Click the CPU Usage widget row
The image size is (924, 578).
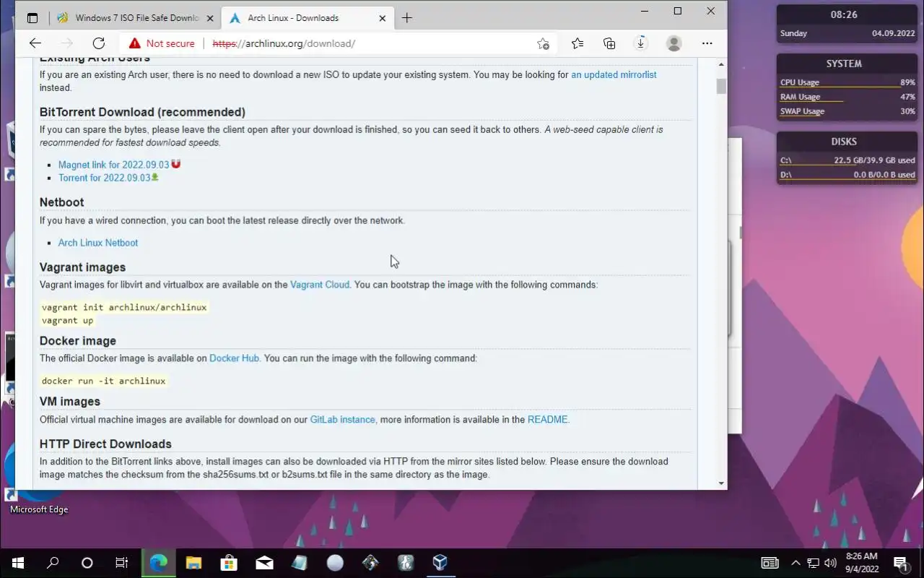(x=847, y=82)
